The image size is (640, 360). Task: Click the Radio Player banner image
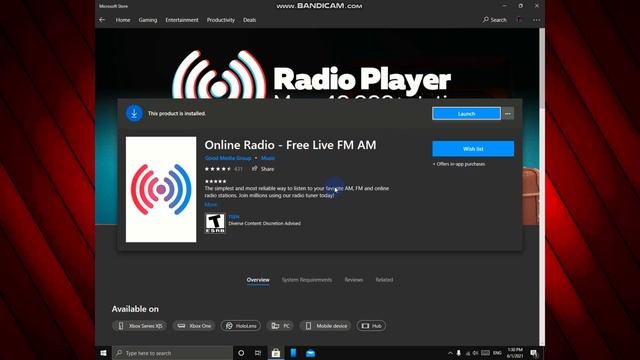pyautogui.click(x=317, y=63)
